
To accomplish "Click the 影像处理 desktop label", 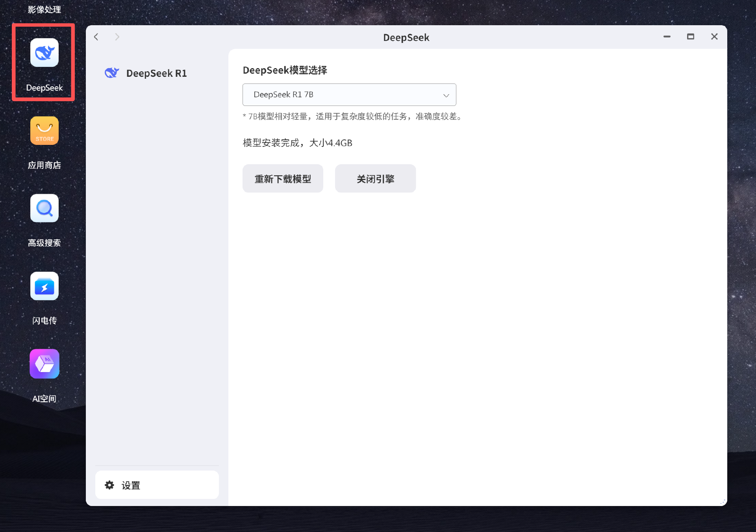I will click(44, 9).
